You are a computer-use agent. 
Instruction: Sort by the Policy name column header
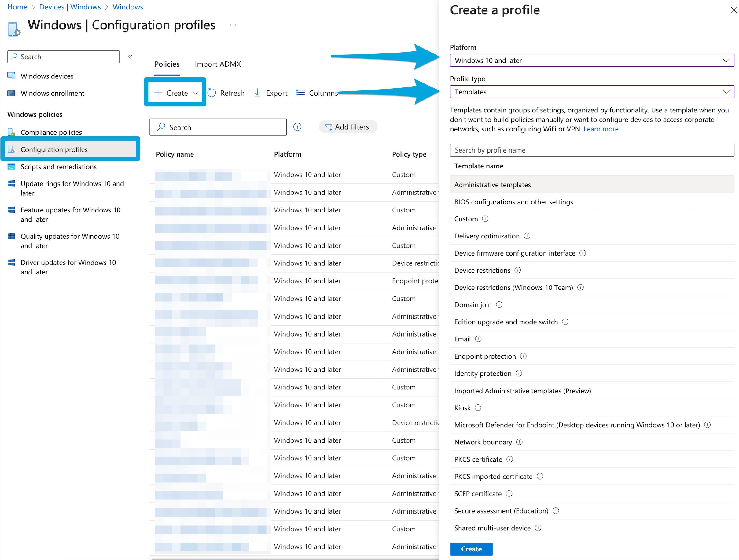[x=175, y=154]
